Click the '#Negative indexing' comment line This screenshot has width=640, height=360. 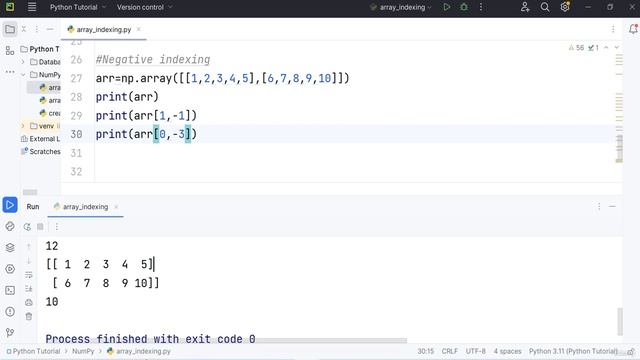click(x=153, y=60)
